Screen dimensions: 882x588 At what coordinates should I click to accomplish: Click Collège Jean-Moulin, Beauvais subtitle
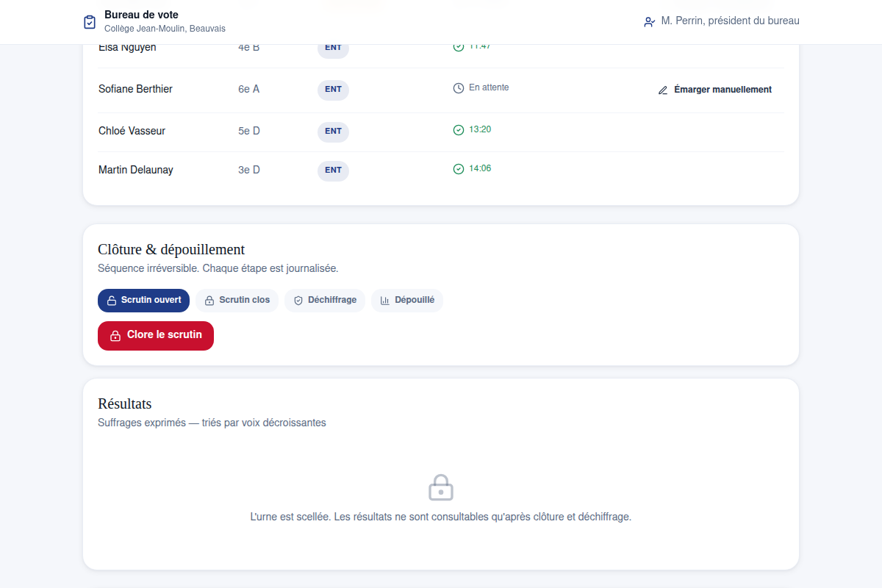point(165,29)
